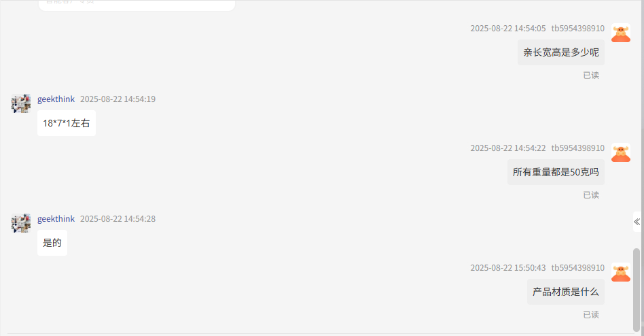Select the message 产品材质是什么
Viewport: 644px width, 336px height.
[566, 292]
